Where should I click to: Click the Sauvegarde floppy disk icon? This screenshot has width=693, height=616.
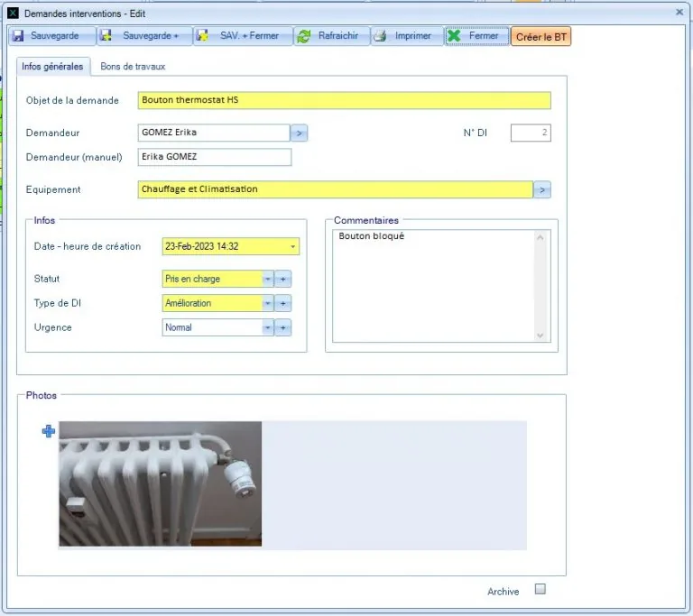click(x=18, y=36)
